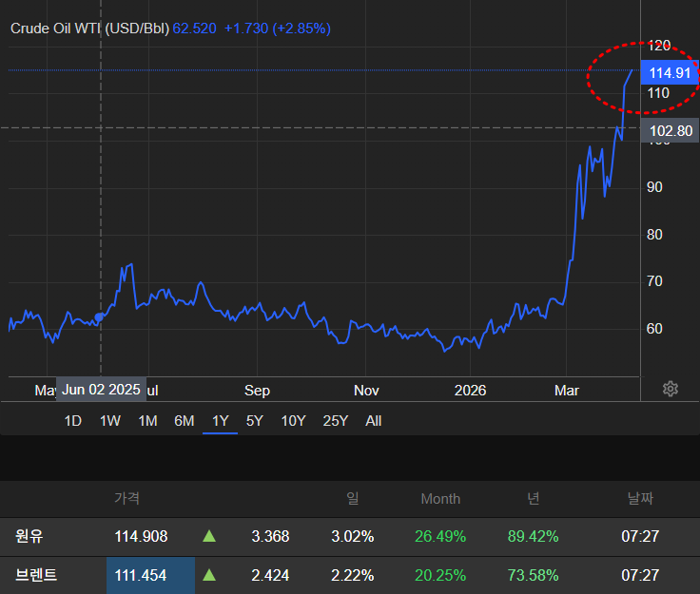The image size is (700, 594).
Task: Click the Jun 02 2025 date marker
Action: point(101,390)
